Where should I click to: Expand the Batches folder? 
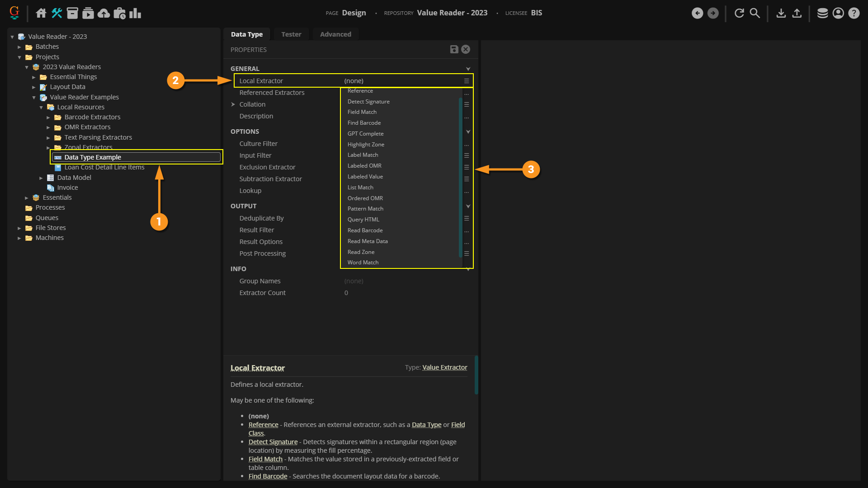(19, 47)
